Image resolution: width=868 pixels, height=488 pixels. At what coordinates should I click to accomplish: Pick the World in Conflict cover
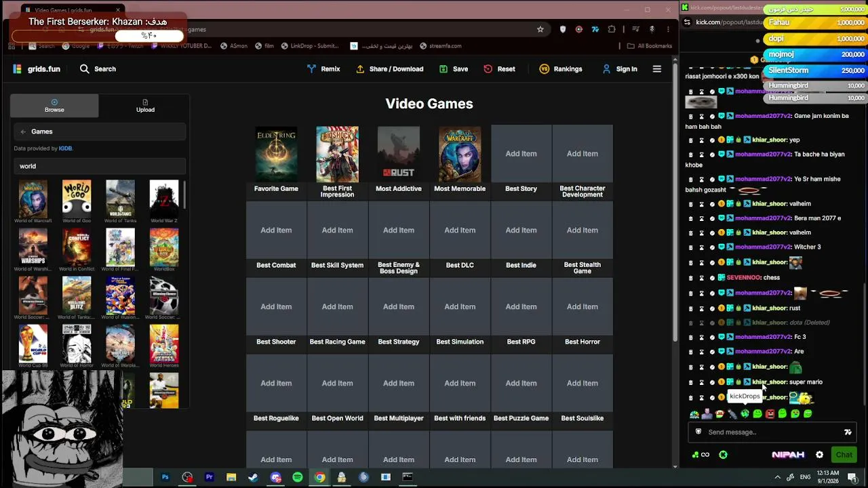[x=77, y=246]
